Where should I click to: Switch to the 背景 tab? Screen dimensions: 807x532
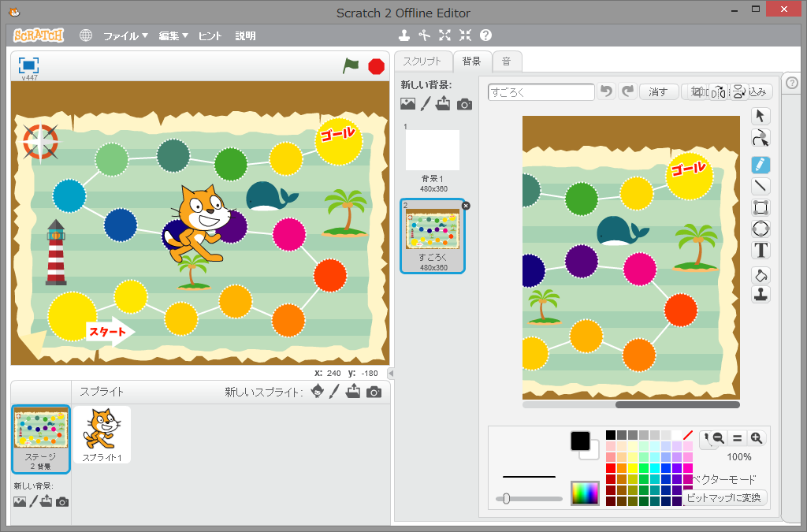click(471, 61)
